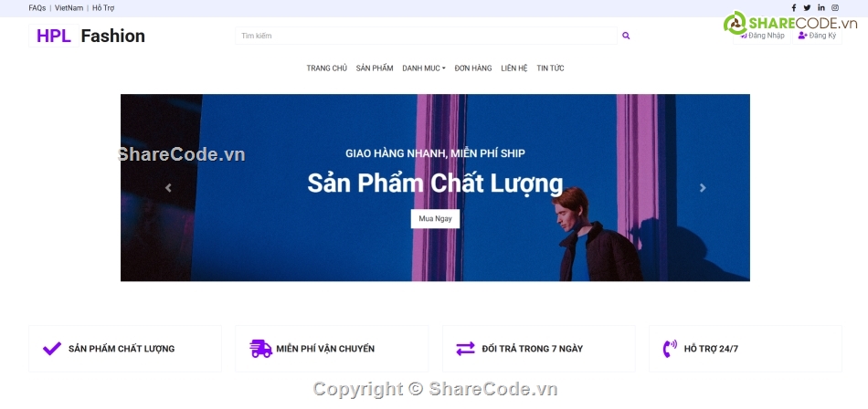This screenshot has width=868, height=409.
Task: Go to previous banner slide arrow
Action: pyautogui.click(x=168, y=188)
